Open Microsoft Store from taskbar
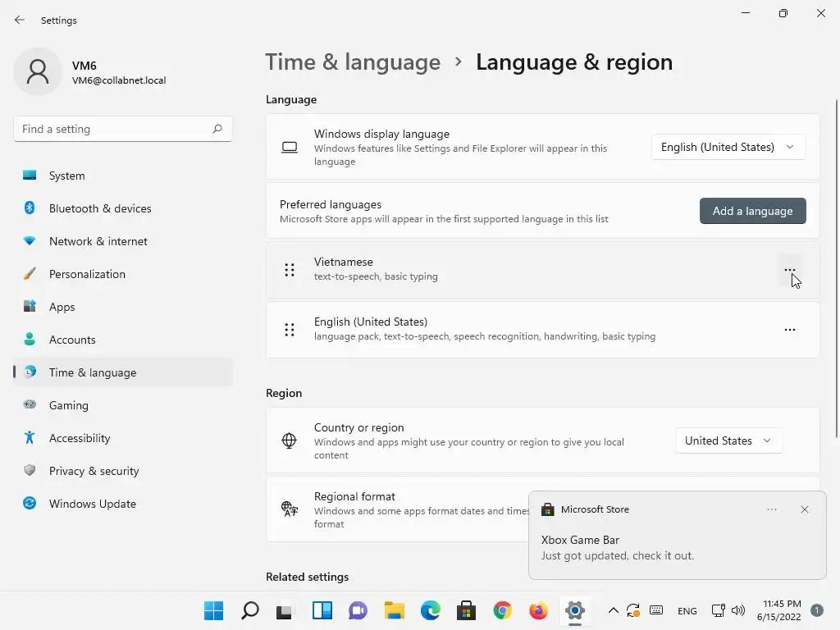The width and height of the screenshot is (840, 630). pos(466,610)
